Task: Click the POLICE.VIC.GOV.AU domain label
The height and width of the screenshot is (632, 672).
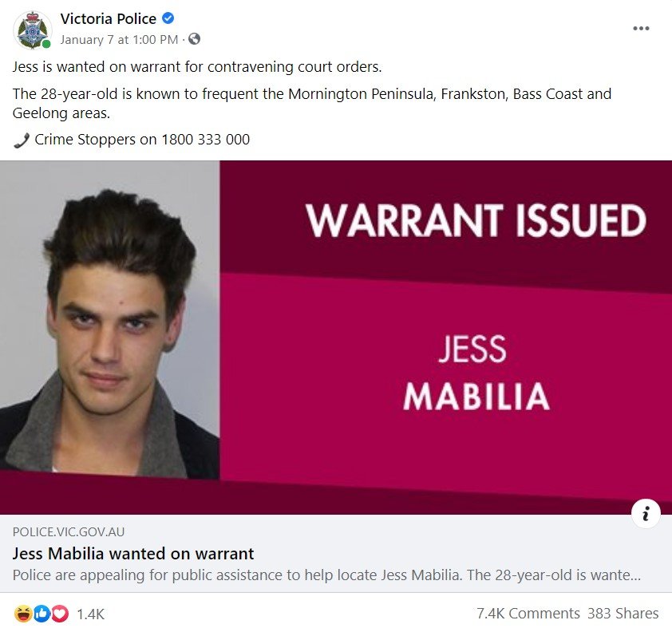Action: point(69,531)
